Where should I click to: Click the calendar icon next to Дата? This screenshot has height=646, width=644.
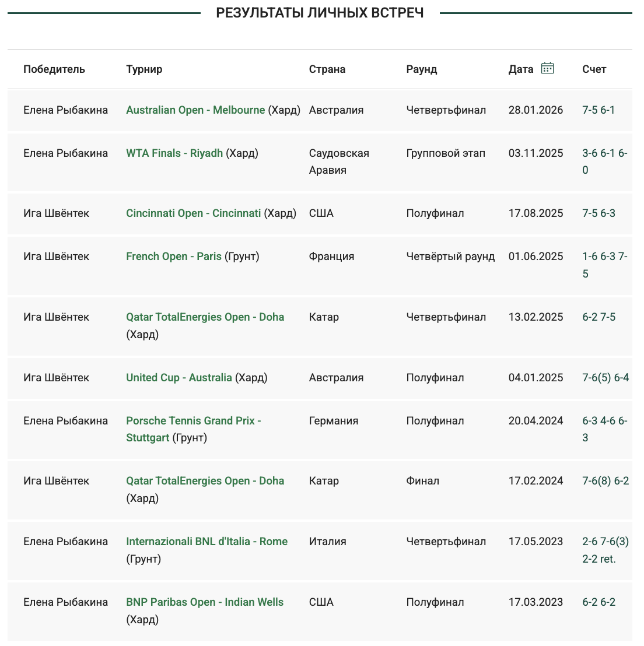coord(547,68)
